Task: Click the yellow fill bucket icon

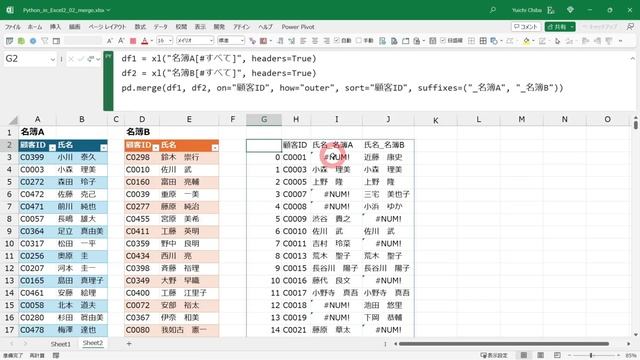Action: click(526, 41)
